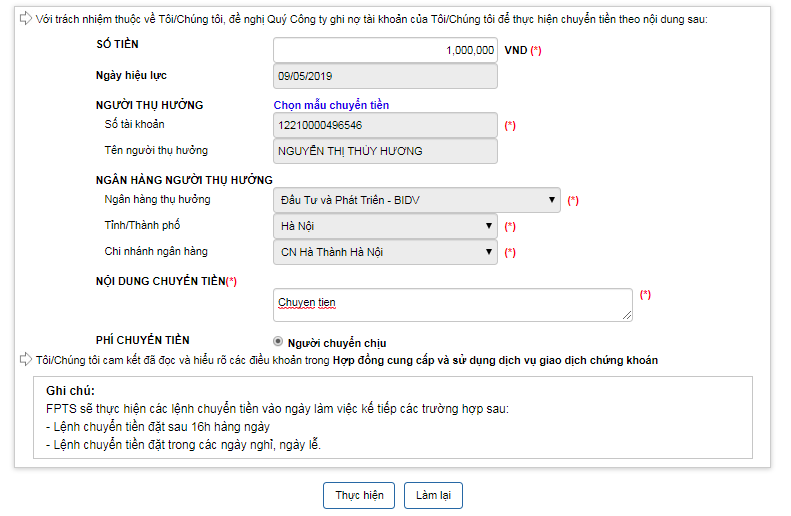Open the Ngân hàng thụ hưởng dropdown
Image resolution: width=791 pixels, height=516 pixels.
(x=417, y=200)
